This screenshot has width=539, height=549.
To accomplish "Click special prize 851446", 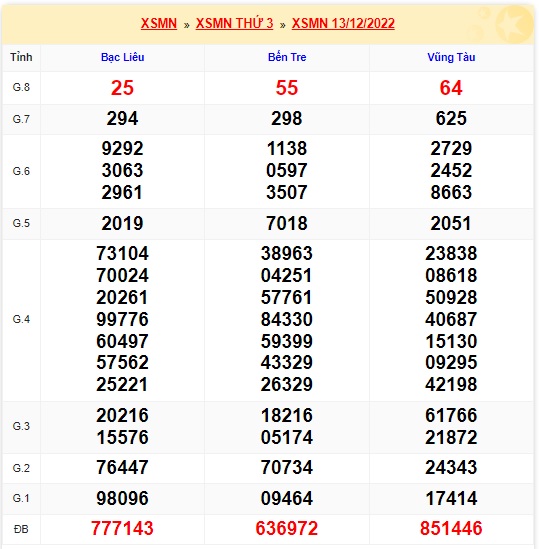I will 451,528.
